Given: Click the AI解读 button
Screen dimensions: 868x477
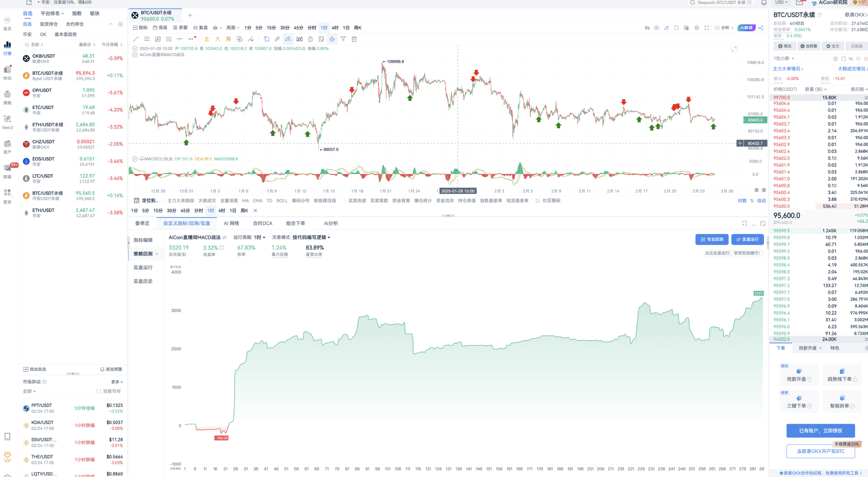Looking at the screenshot, I should point(746,28).
